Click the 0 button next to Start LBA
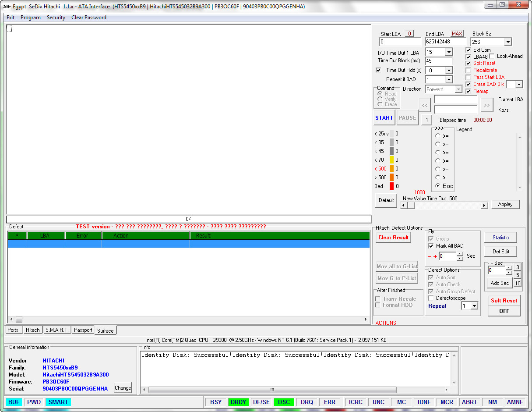 click(x=409, y=34)
